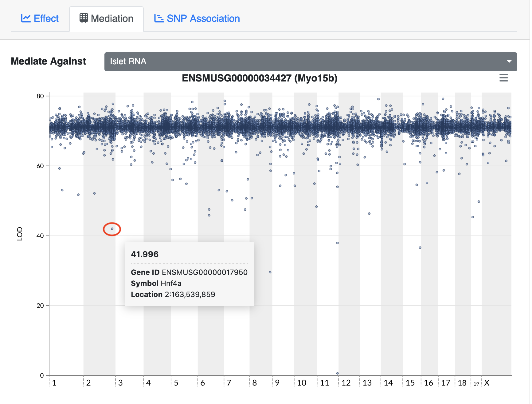Click the chromosome 13 point near LOD 46
This screenshot has width=532, height=404.
tap(369, 213)
